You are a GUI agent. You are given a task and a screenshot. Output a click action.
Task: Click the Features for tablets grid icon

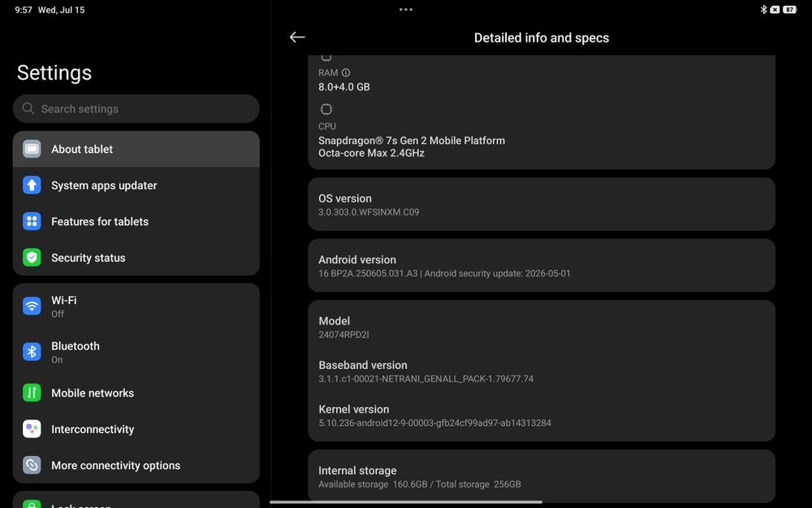pos(32,221)
